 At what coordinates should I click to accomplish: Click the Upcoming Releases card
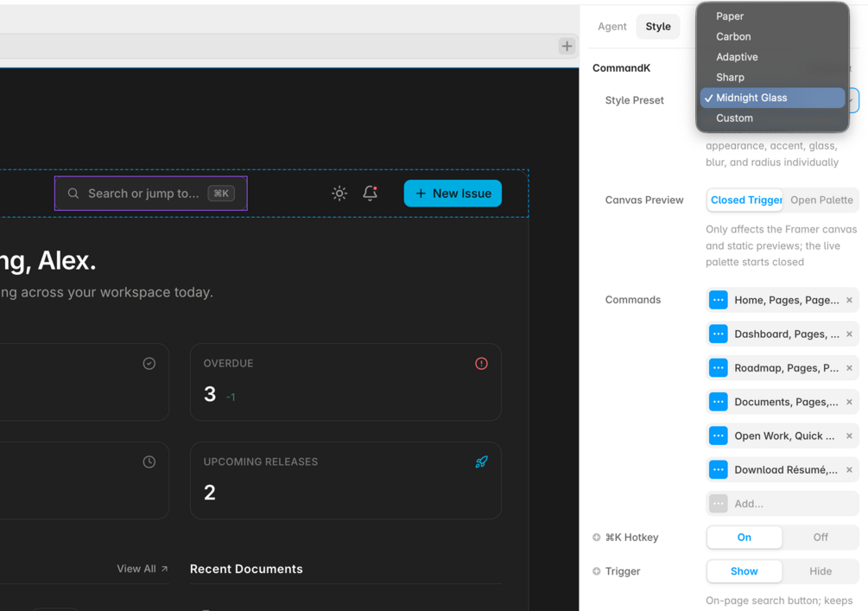pos(346,481)
